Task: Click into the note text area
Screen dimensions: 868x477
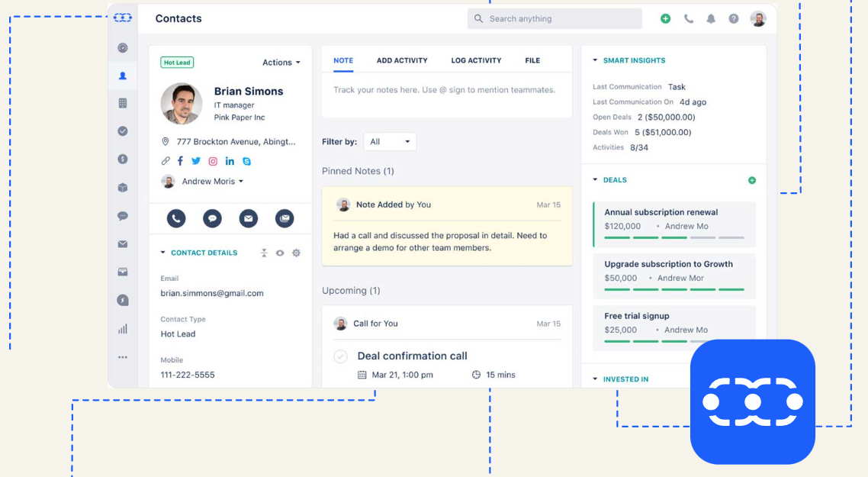Action: [x=447, y=95]
